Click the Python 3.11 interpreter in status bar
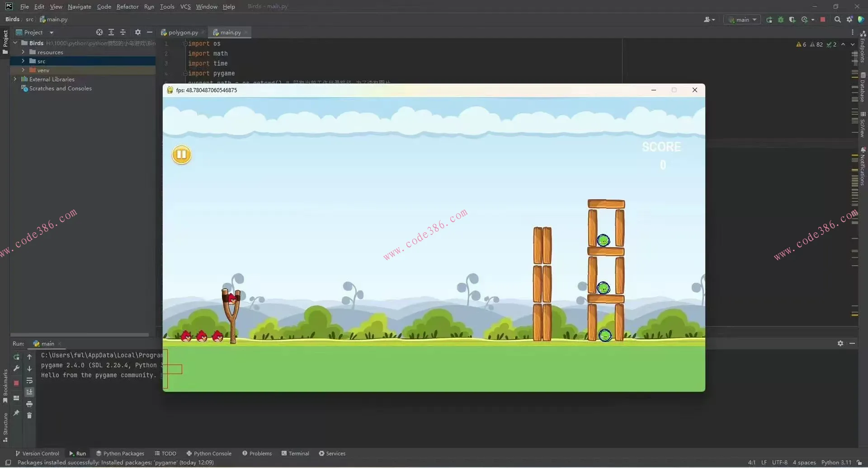The width and height of the screenshot is (868, 468). pyautogui.click(x=836, y=463)
